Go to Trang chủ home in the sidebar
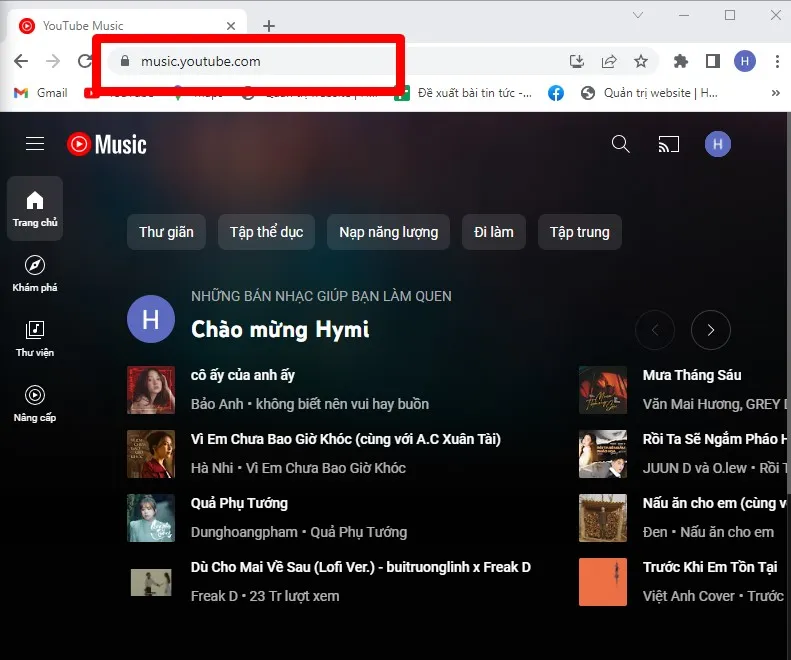This screenshot has height=660, width=791. [35, 208]
